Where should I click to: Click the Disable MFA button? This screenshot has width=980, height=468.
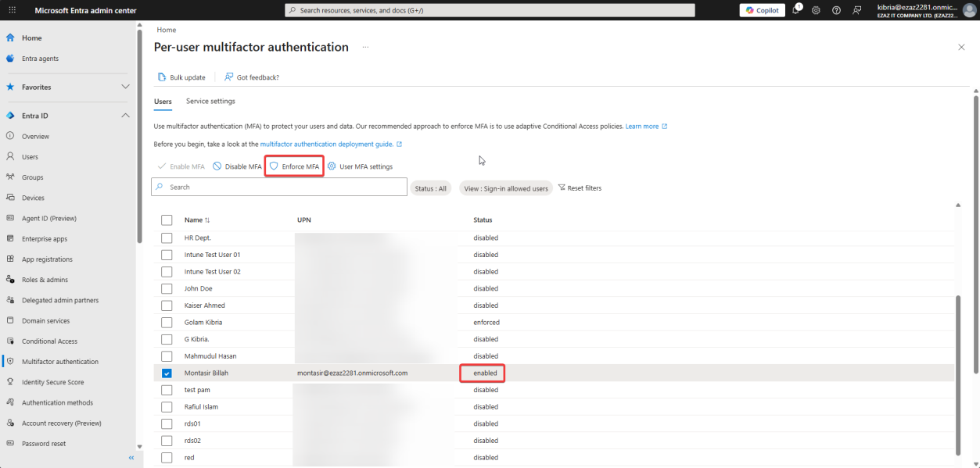tap(237, 166)
